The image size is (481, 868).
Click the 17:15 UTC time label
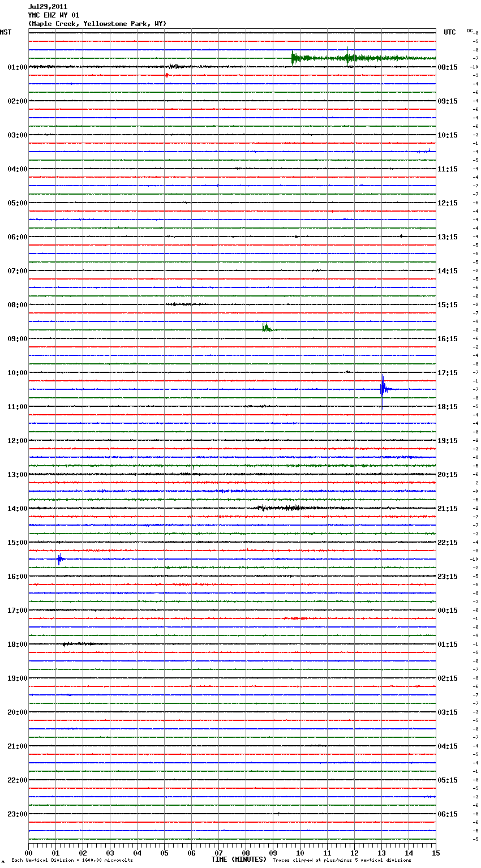[x=448, y=373]
